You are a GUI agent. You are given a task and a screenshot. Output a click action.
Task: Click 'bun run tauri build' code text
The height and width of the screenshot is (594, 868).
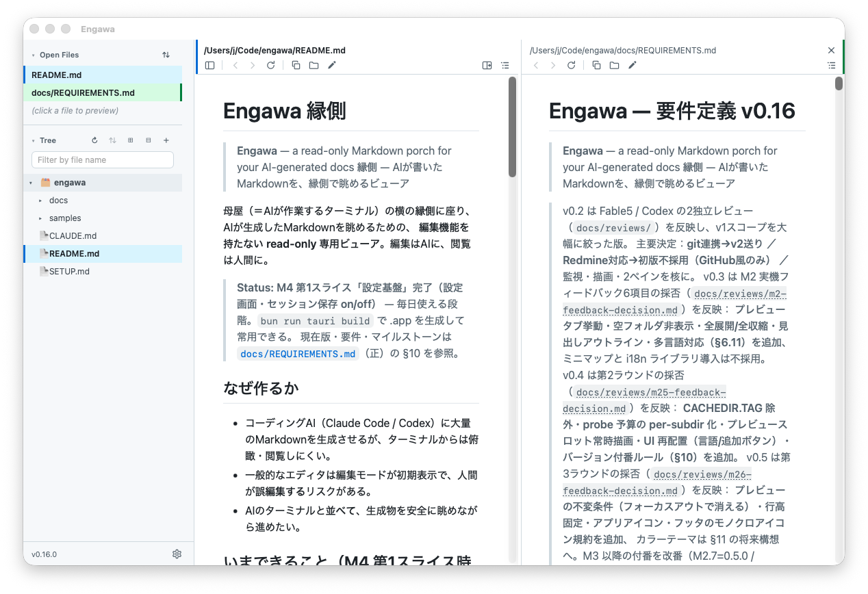click(315, 321)
